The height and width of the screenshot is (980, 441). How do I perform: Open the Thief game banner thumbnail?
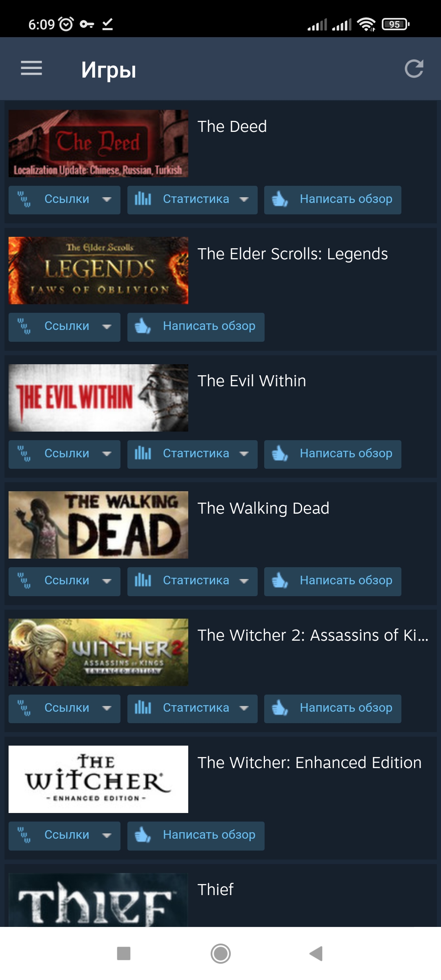click(x=98, y=900)
